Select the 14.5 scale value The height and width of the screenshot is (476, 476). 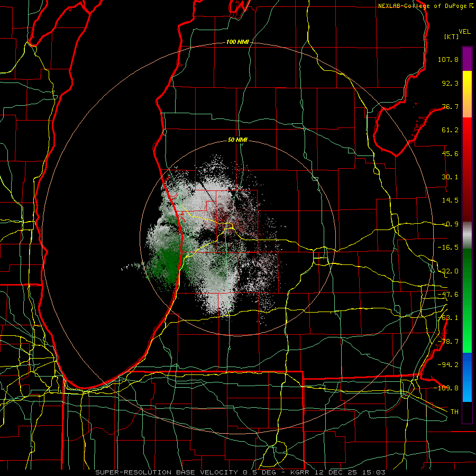[450, 200]
